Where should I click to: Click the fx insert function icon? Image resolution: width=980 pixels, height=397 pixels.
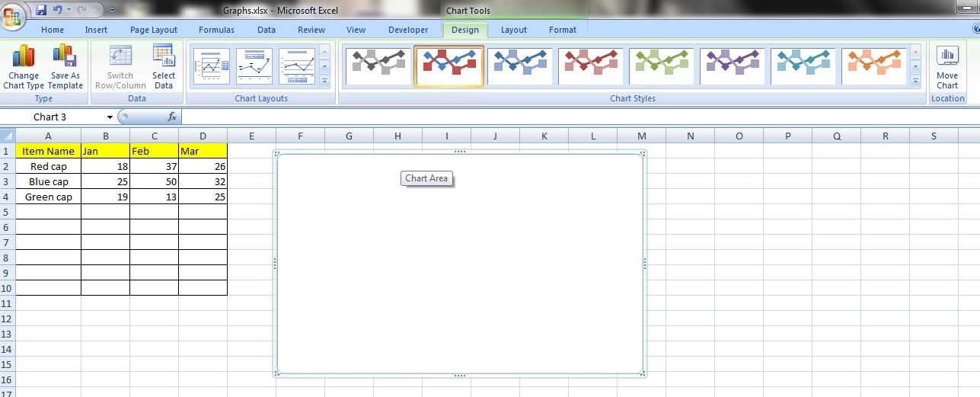(x=172, y=117)
